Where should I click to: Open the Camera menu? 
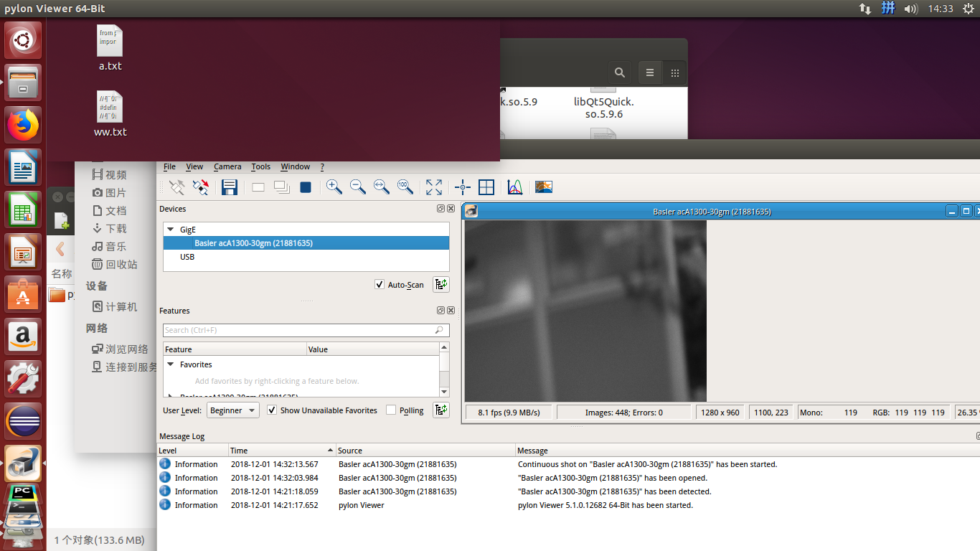[227, 166]
